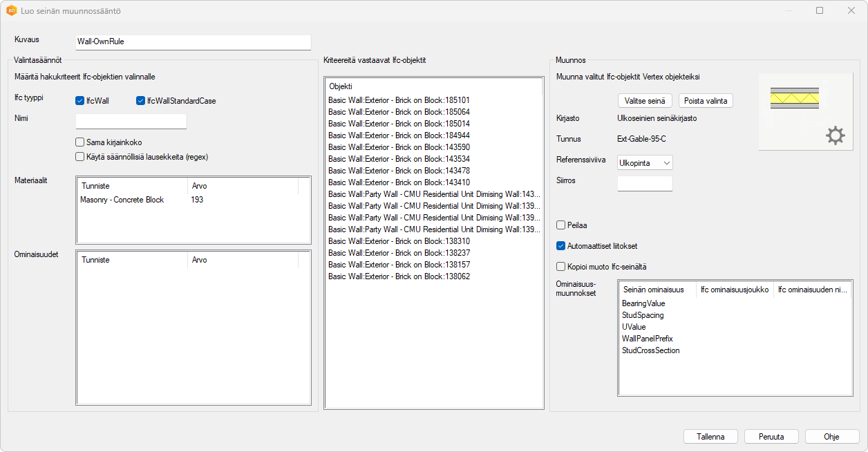Toggle the IfcWallStandardCase checkbox
Image resolution: width=868 pixels, height=452 pixels.
141,101
